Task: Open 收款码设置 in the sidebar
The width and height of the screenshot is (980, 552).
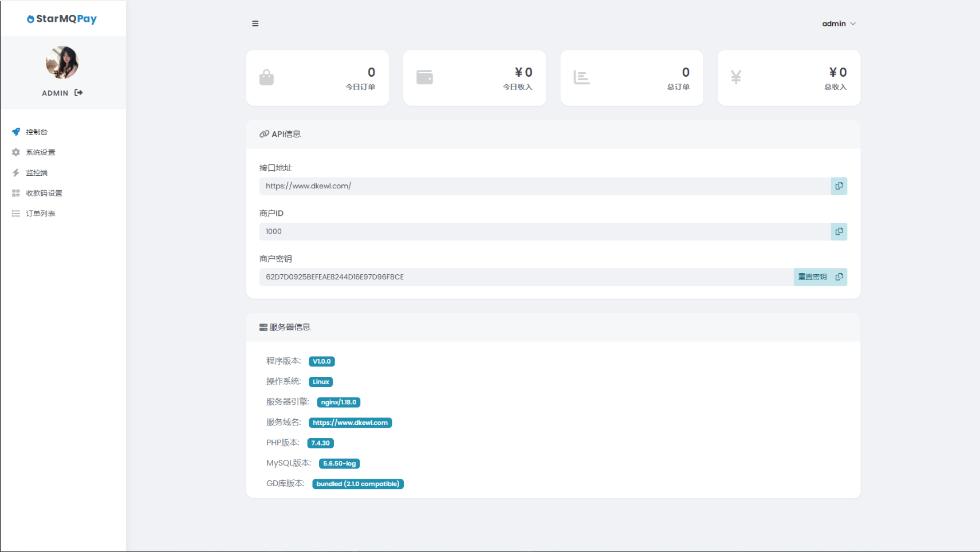Action: (44, 193)
